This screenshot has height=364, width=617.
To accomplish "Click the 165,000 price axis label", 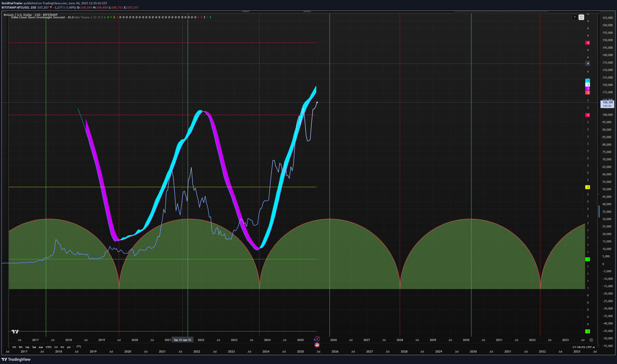I will (607, 18).
